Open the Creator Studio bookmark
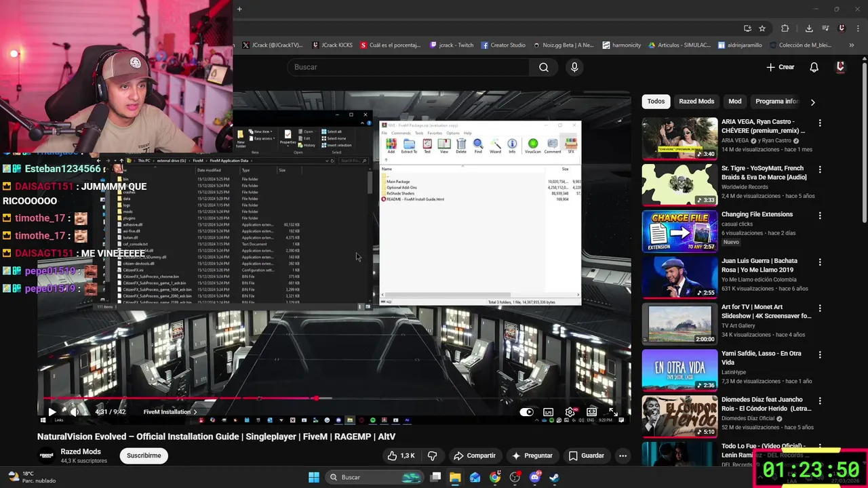 [503, 45]
